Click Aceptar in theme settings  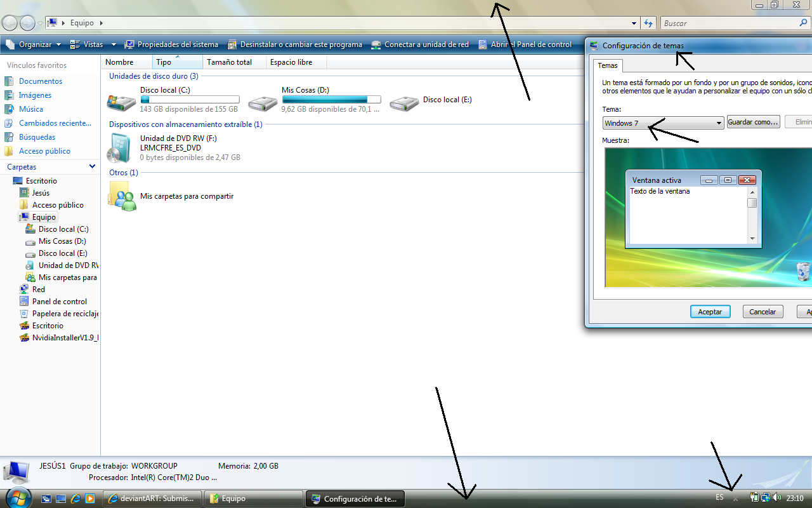tap(710, 312)
